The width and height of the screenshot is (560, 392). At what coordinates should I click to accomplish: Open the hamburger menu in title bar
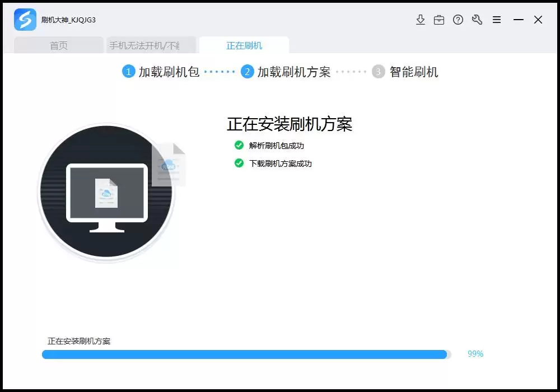496,19
